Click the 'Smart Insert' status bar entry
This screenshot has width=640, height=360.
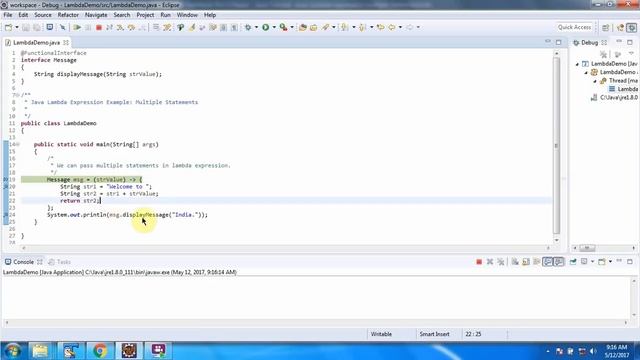pos(434,334)
